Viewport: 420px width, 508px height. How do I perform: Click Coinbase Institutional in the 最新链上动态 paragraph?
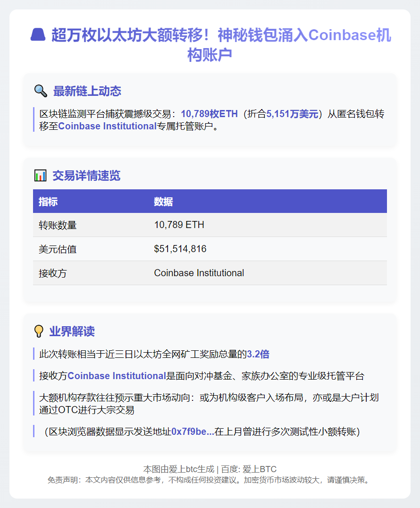107,126
